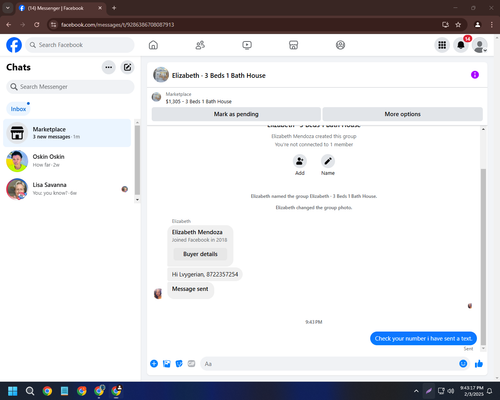The width and height of the screenshot is (500, 400).
Task: Click the 'Message sent' bubble
Action: pos(190,289)
